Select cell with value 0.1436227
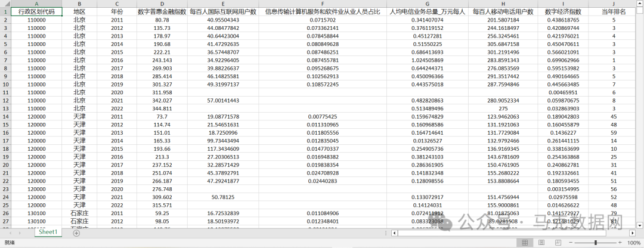This screenshot has height=248, width=644. point(563,132)
